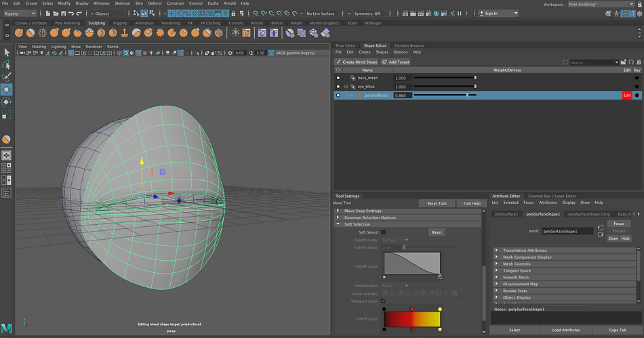Image resolution: width=644 pixels, height=338 pixels.
Task: Click the refresh icon in Shape Editor
Action: [x=631, y=62]
